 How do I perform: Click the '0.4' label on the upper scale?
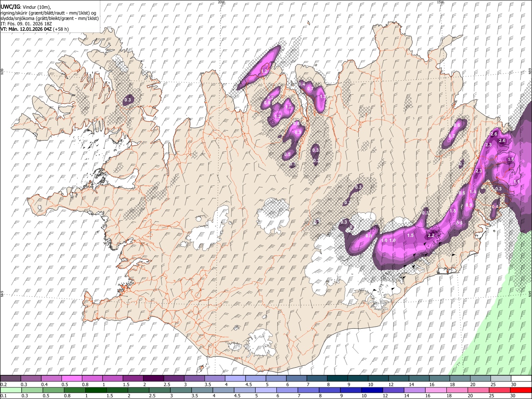click(x=44, y=384)
